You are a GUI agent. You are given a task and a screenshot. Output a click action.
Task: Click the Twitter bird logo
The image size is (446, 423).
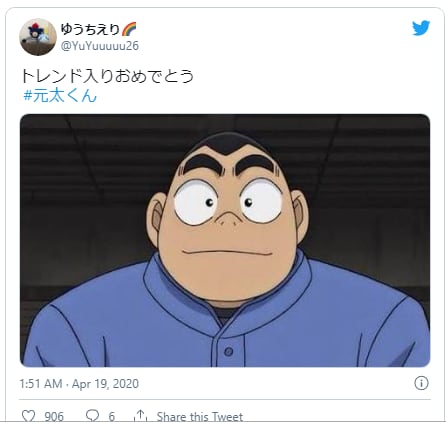click(421, 28)
